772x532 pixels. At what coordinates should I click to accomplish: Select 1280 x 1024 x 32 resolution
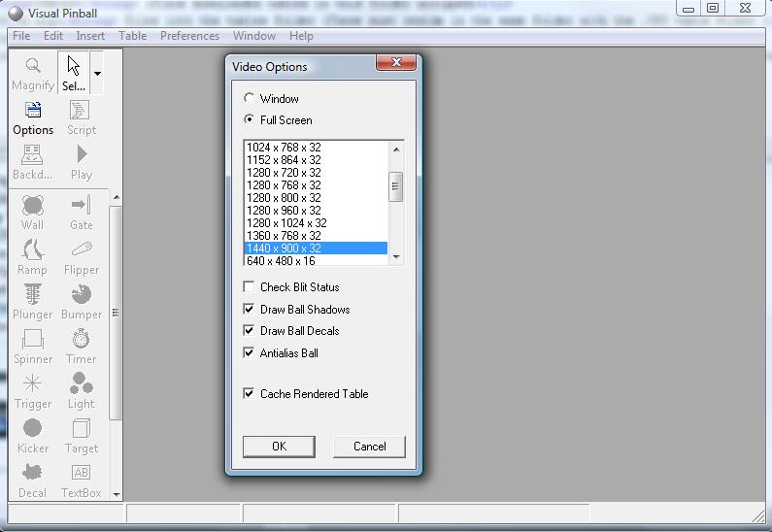tap(316, 223)
